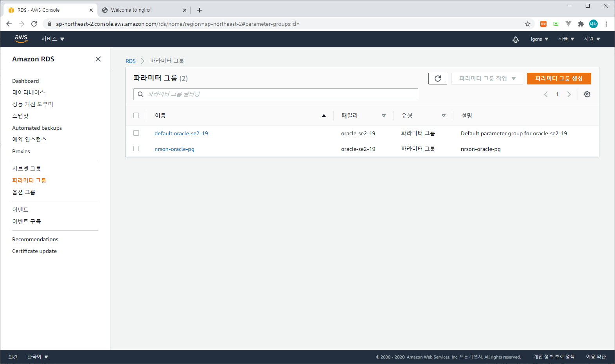The height and width of the screenshot is (364, 615).
Task: Open the Chrome extensions puzzle icon
Action: click(581, 24)
